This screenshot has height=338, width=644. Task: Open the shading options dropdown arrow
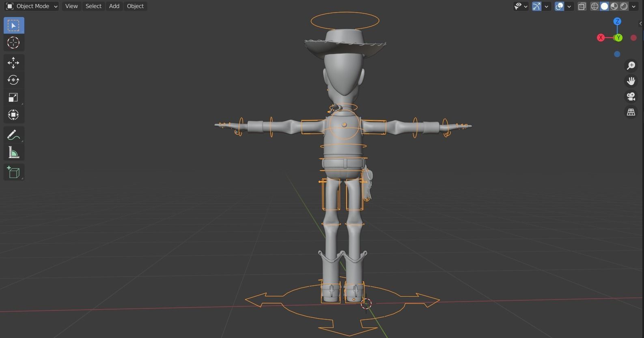(x=634, y=6)
